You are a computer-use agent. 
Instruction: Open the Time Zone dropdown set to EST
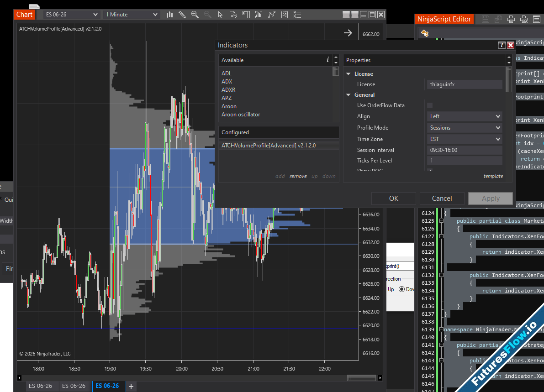465,139
